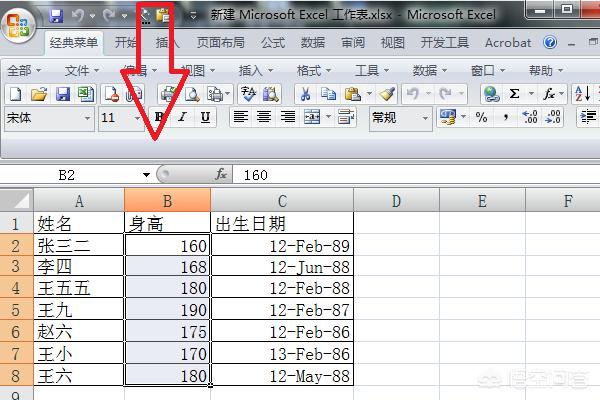Toggle center text alignment
The height and width of the screenshot is (400, 600).
tap(264, 117)
